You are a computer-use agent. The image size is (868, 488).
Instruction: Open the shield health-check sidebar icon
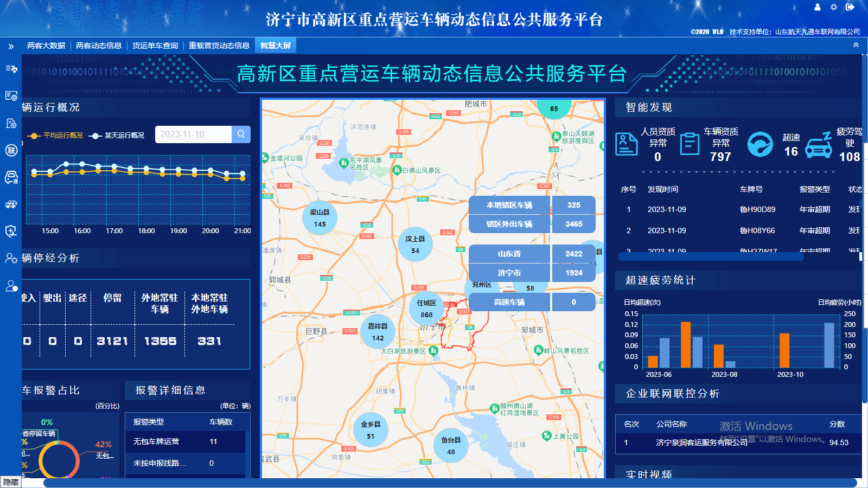(x=11, y=232)
